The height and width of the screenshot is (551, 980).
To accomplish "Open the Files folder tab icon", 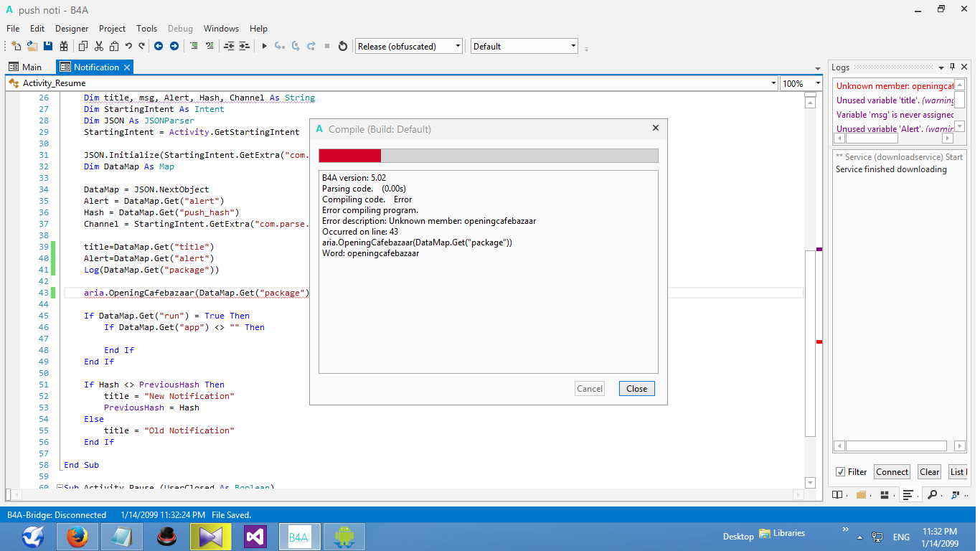I will tap(861, 495).
